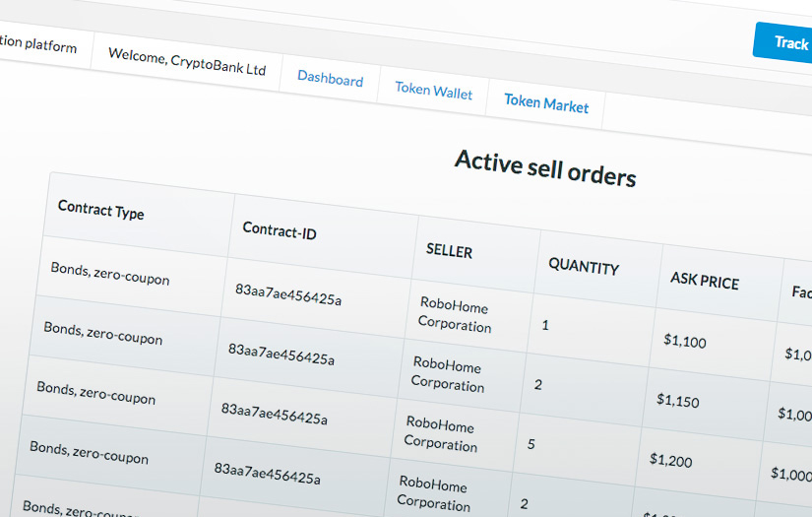Go to the Token Market tab
Image resolution: width=812 pixels, height=517 pixels.
coord(546,103)
